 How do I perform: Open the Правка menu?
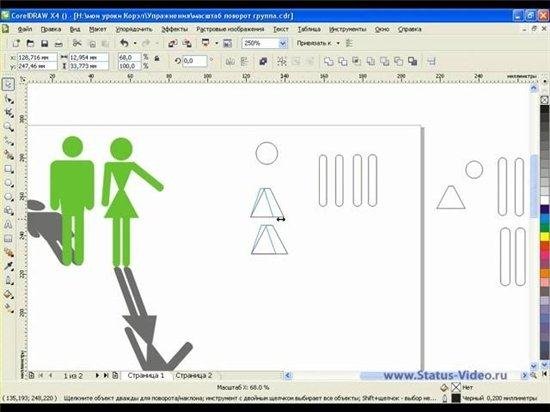[x=51, y=29]
